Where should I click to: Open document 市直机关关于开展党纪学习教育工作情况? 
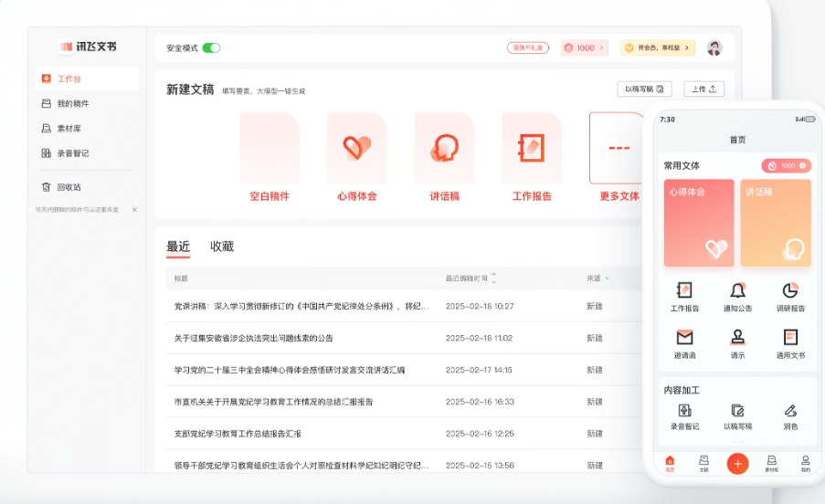pos(273,402)
